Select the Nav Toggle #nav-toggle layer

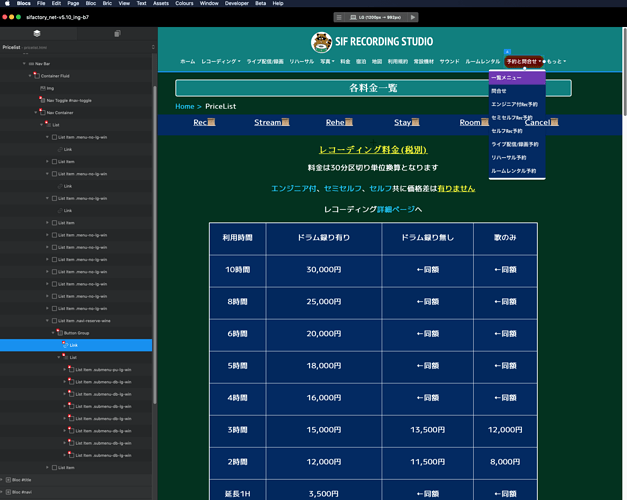68,100
